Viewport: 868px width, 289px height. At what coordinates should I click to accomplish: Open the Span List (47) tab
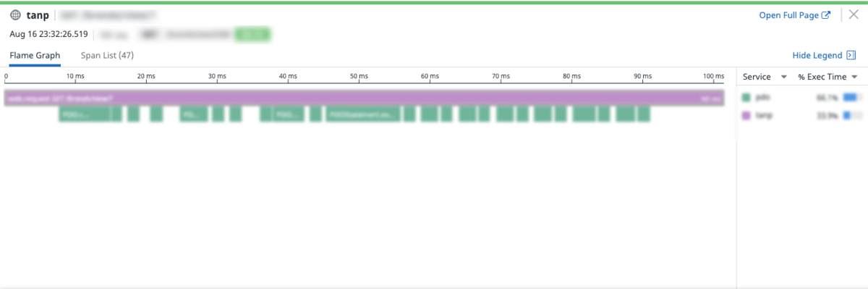pos(107,56)
